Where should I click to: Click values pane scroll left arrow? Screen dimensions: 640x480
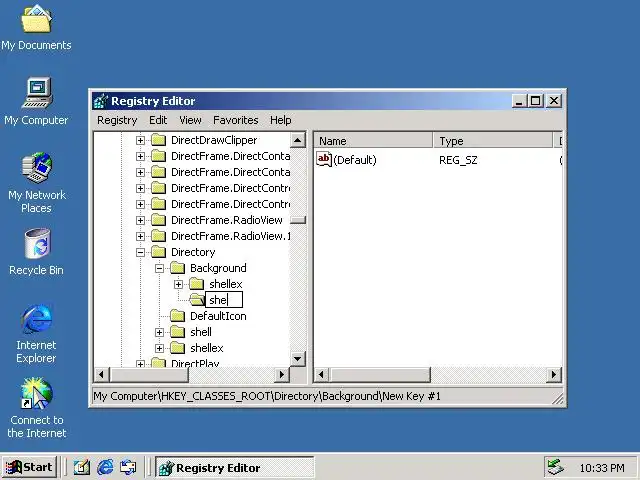(x=322, y=374)
